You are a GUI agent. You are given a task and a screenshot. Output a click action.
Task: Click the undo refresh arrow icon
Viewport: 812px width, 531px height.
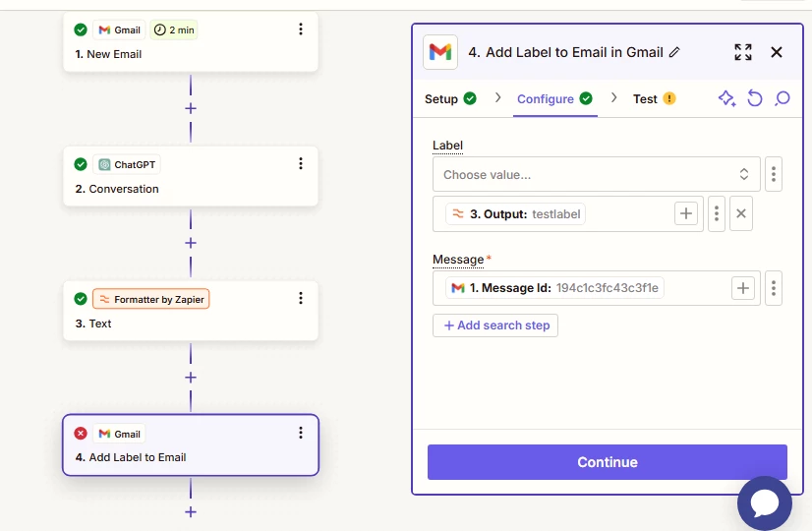coord(755,98)
